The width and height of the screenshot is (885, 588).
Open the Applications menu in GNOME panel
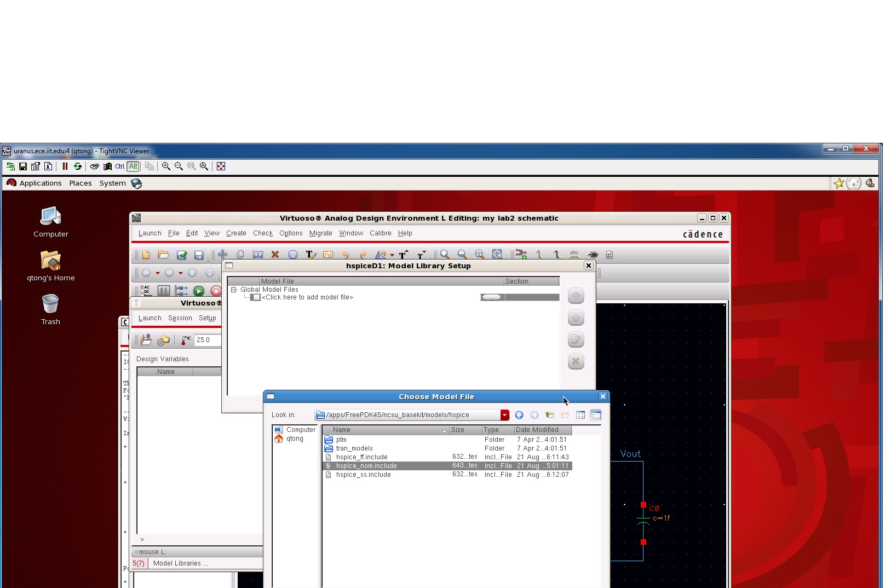pos(41,183)
